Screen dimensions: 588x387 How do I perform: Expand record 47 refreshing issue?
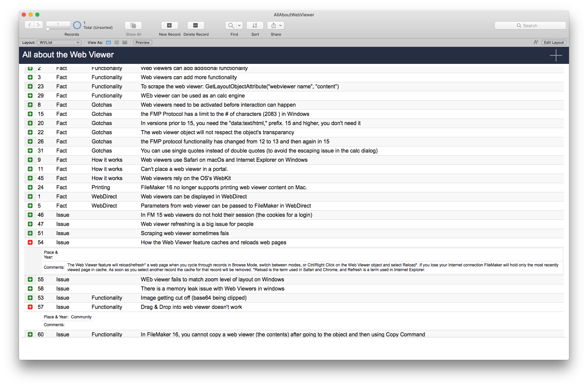point(30,224)
